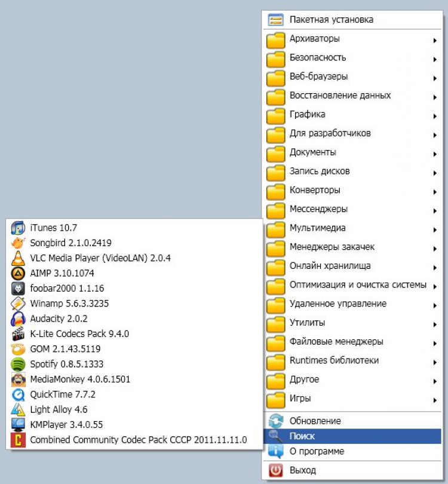Click the Поиск magnifier icon
Screen dimensions: 448x484
[x=275, y=436]
